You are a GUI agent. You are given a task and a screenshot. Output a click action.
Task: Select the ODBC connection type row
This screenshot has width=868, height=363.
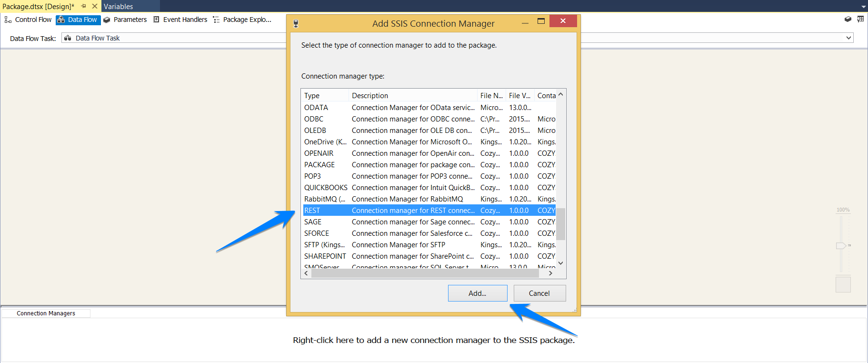(429, 119)
